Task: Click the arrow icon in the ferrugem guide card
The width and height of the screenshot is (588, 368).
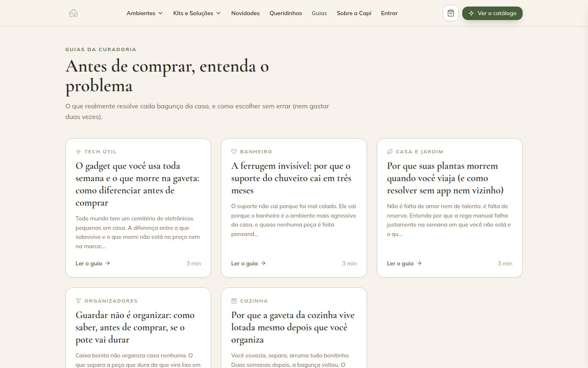Action: (x=263, y=263)
